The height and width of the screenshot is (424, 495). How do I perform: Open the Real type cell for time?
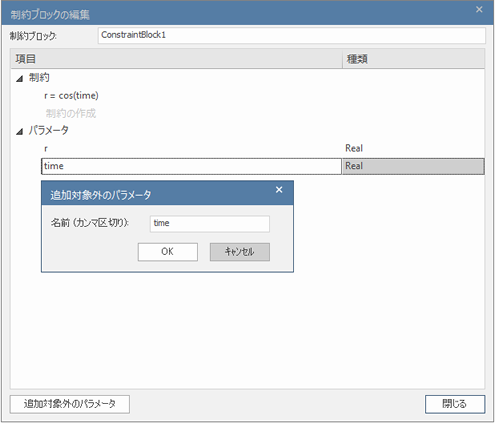pos(413,166)
